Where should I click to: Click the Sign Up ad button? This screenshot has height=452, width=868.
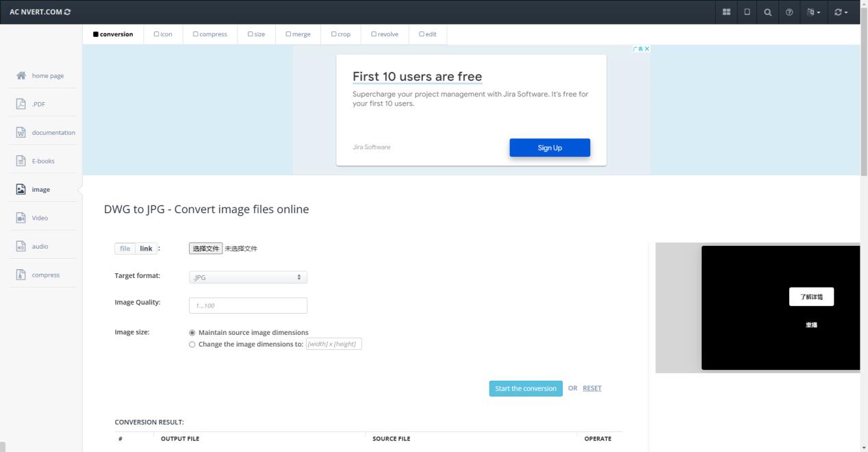549,148
